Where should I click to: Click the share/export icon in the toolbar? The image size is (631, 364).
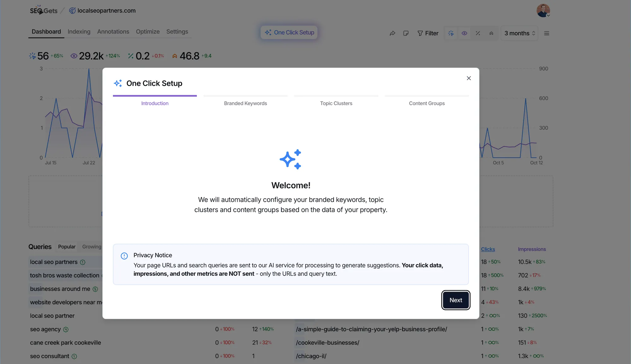pos(392,33)
